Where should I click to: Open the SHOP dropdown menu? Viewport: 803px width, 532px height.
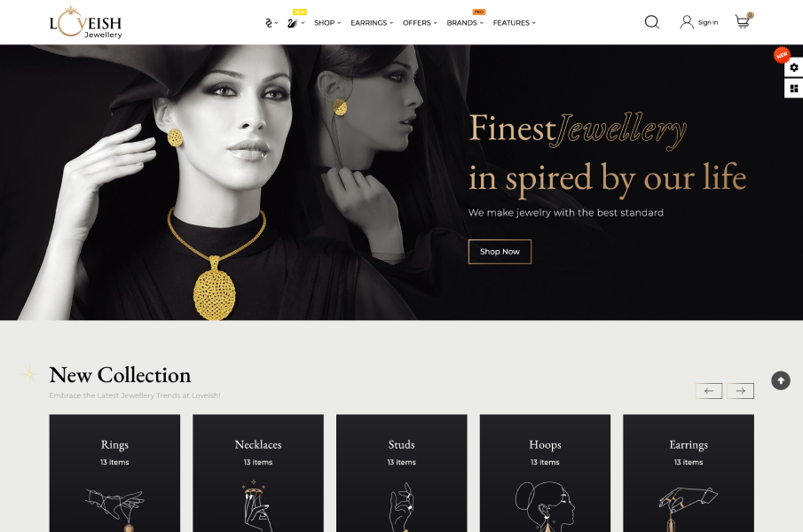[x=327, y=23]
